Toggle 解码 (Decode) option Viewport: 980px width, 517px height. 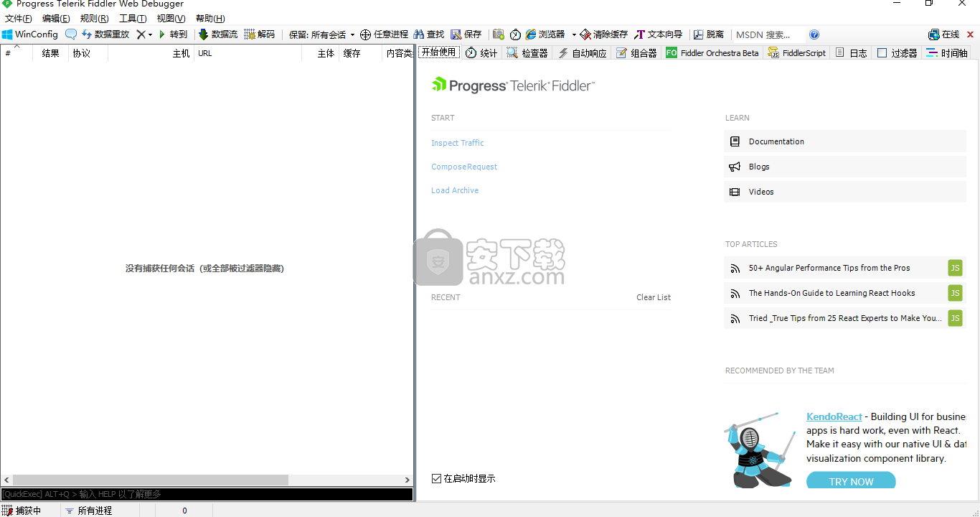pos(260,34)
